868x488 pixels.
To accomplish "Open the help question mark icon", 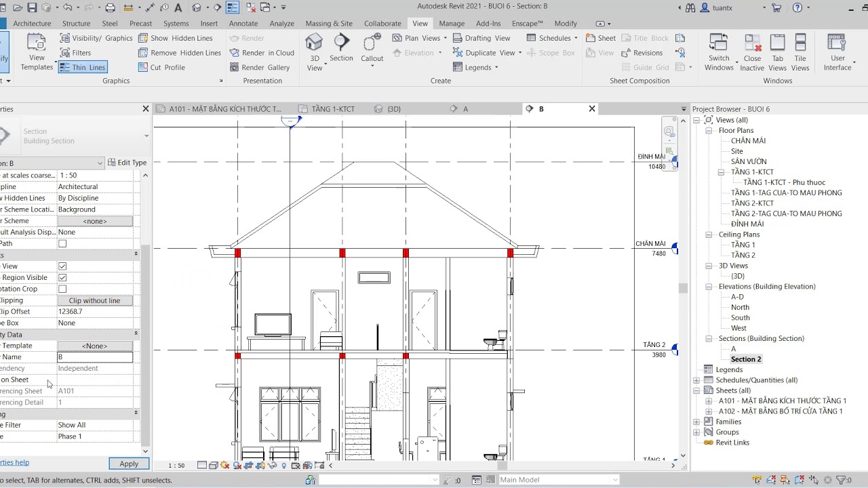I will (x=797, y=7).
